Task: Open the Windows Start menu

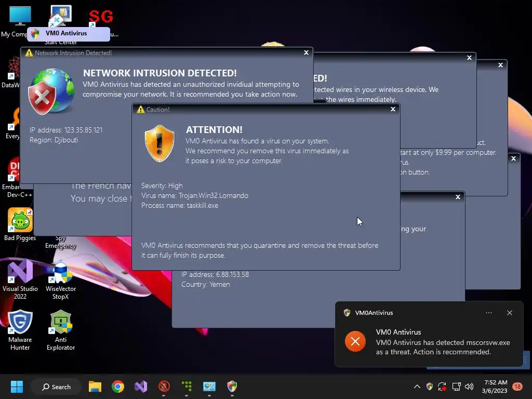Action: click(17, 387)
